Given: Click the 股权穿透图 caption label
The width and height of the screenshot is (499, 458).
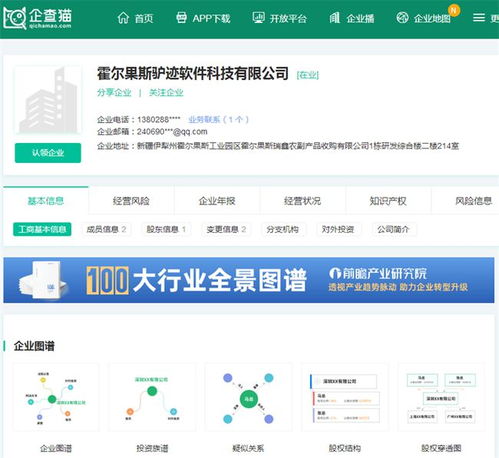Looking at the screenshot, I should click(441, 448).
